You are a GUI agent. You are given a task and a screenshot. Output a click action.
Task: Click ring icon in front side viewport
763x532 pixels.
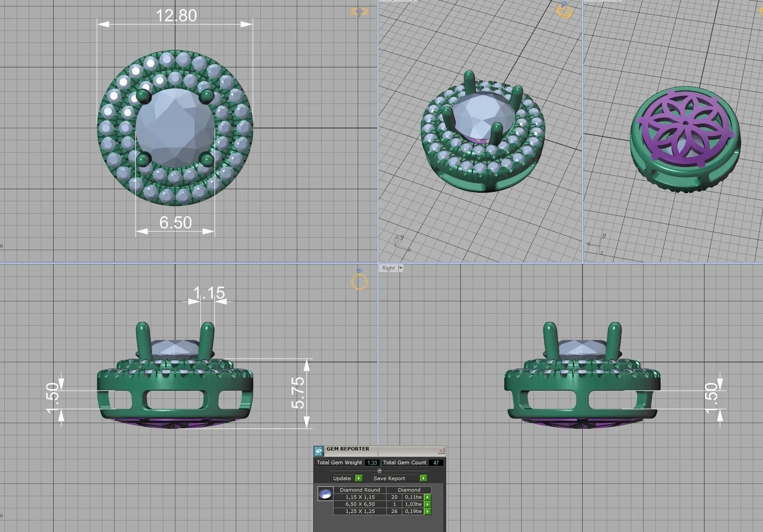(x=359, y=280)
